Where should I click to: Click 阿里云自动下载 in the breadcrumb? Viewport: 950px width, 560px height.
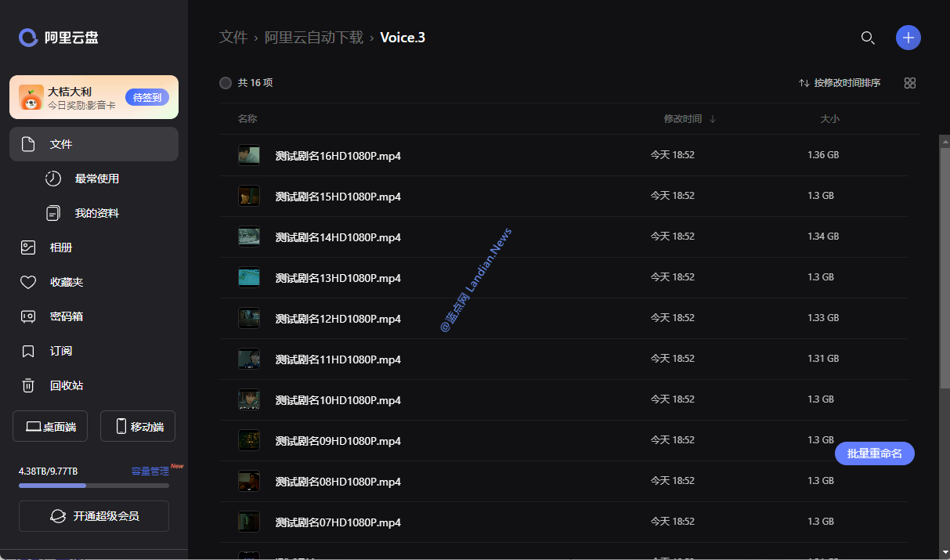(x=314, y=38)
